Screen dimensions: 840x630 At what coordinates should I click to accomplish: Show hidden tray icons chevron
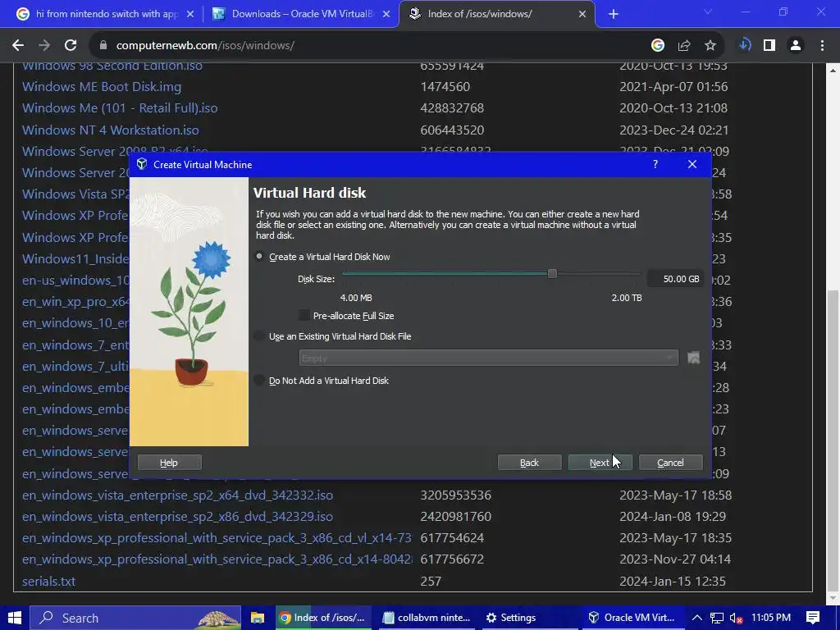(x=697, y=618)
